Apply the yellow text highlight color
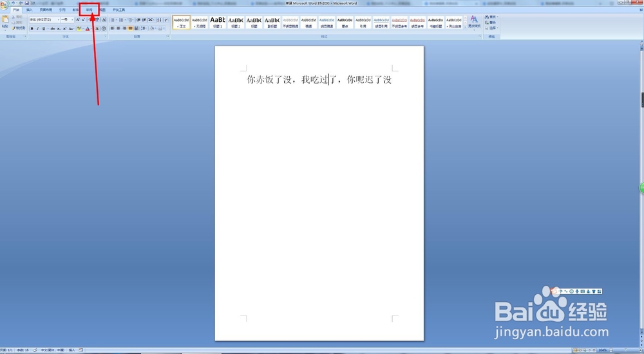Viewport: 644px width, 354px height. (x=79, y=29)
